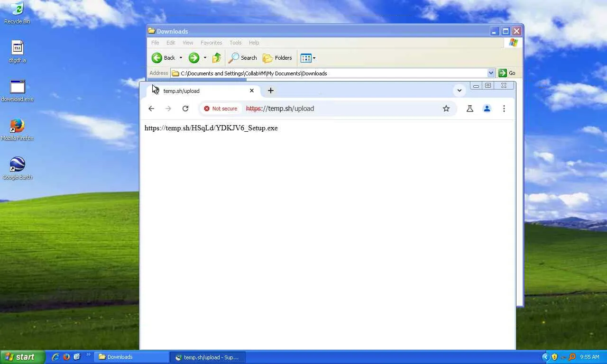Screen dimensions: 607x364
Task: Expand the Forward history dropdown arrow
Action: click(x=205, y=58)
